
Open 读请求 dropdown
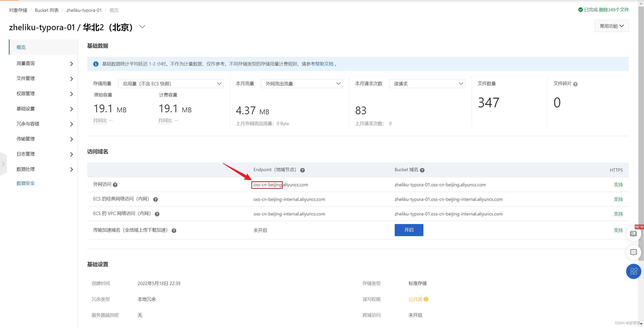[427, 84]
